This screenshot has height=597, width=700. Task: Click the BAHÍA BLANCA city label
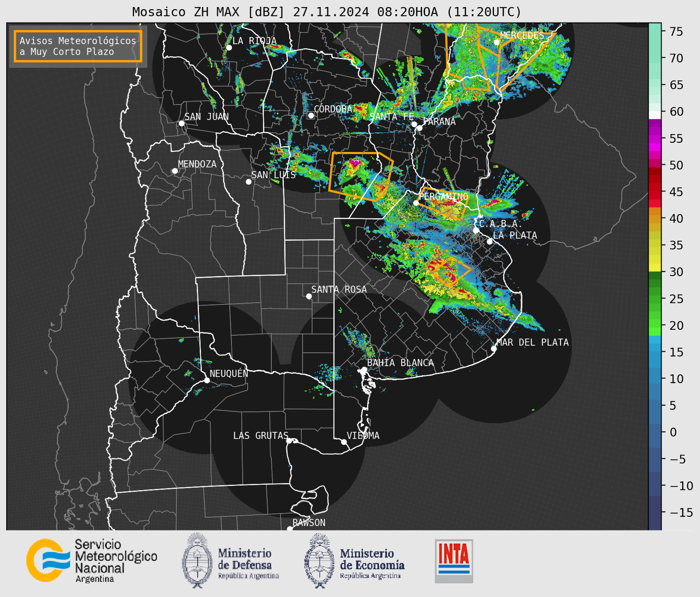pos(400,362)
